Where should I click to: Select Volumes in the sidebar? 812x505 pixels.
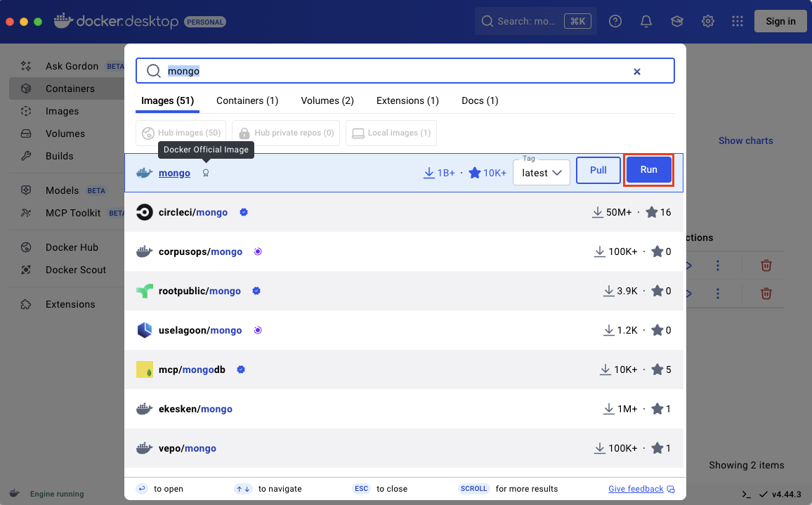(67, 133)
